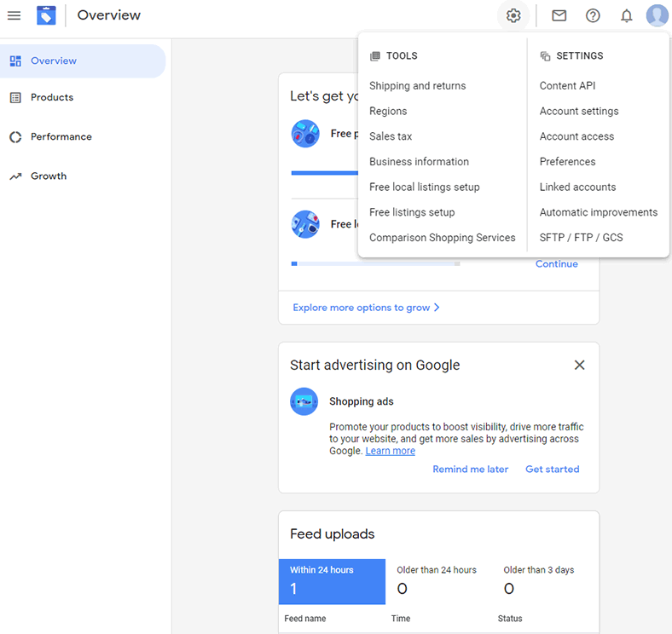Open the notifications bell icon
This screenshot has height=634, width=672.
tap(627, 16)
